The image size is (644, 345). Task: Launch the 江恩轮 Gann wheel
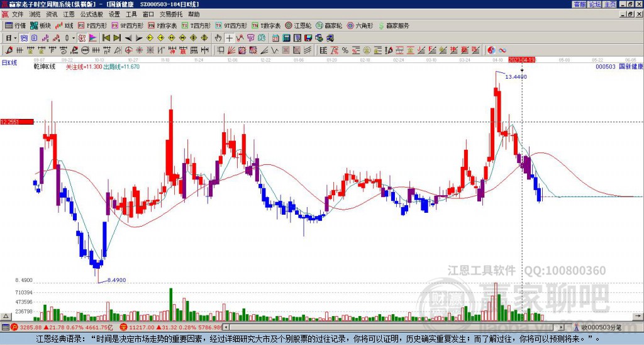pyautogui.click(x=298, y=25)
